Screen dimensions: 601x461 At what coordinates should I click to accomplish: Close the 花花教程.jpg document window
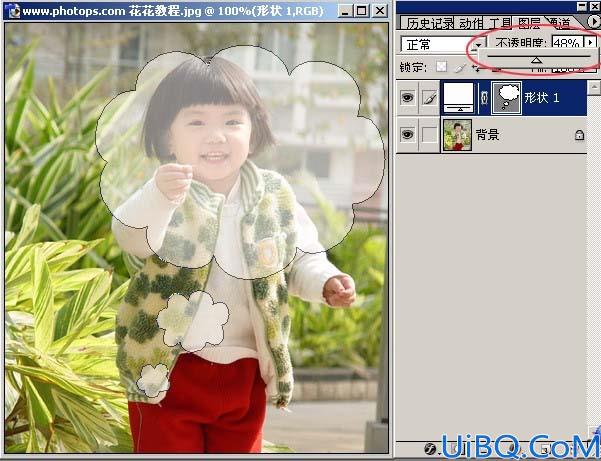tap(379, 11)
